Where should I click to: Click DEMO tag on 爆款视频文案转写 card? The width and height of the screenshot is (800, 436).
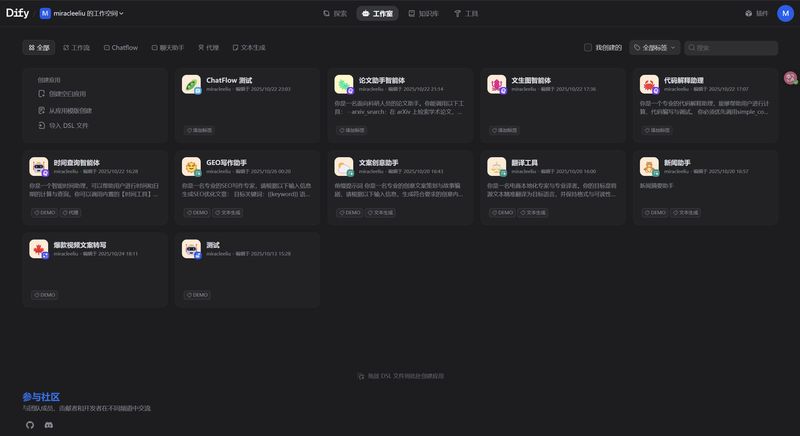pos(45,295)
